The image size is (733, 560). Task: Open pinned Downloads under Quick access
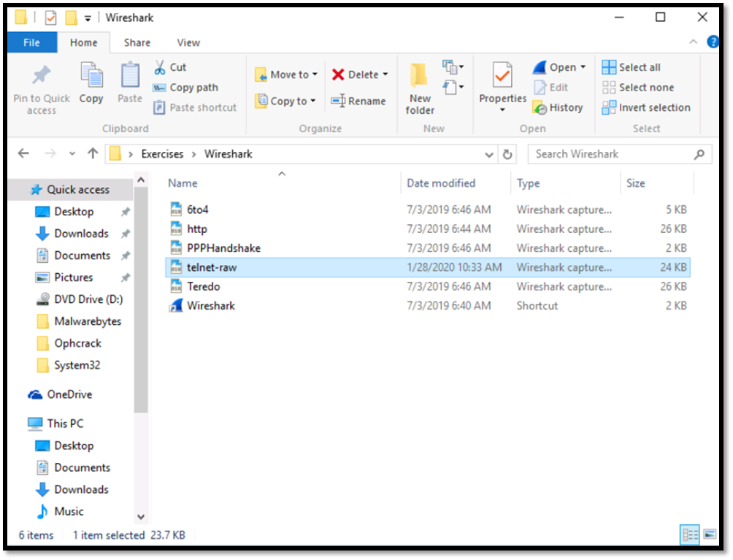(x=81, y=233)
